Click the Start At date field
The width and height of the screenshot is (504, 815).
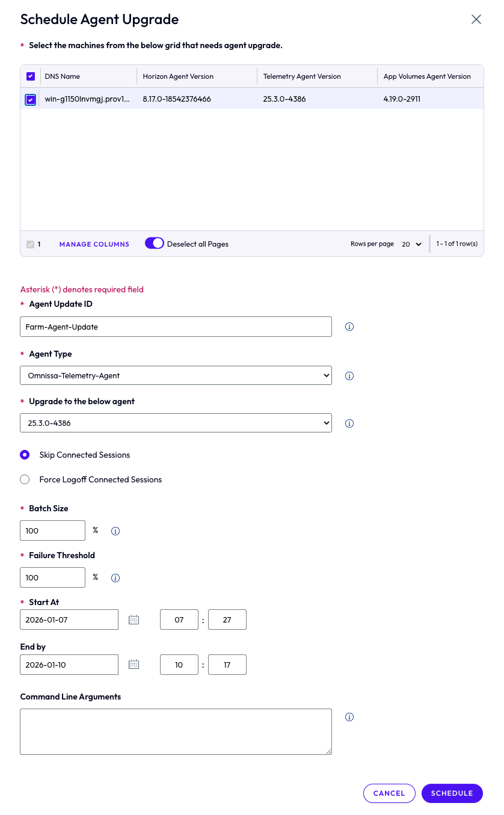pos(69,620)
